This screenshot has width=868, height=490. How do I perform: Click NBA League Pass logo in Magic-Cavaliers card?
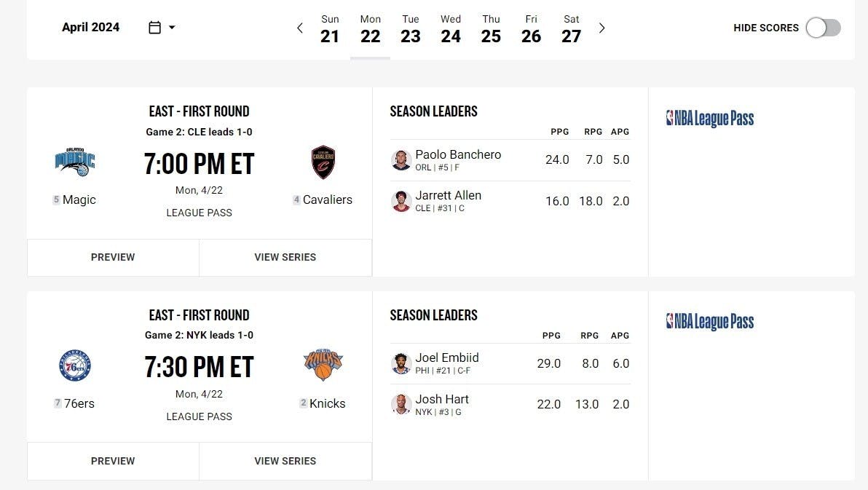(710, 119)
